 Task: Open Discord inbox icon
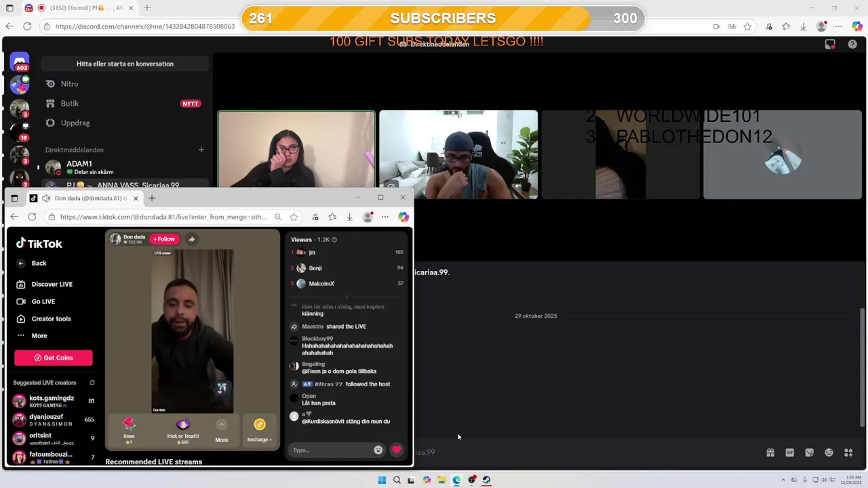pyautogui.click(x=830, y=44)
